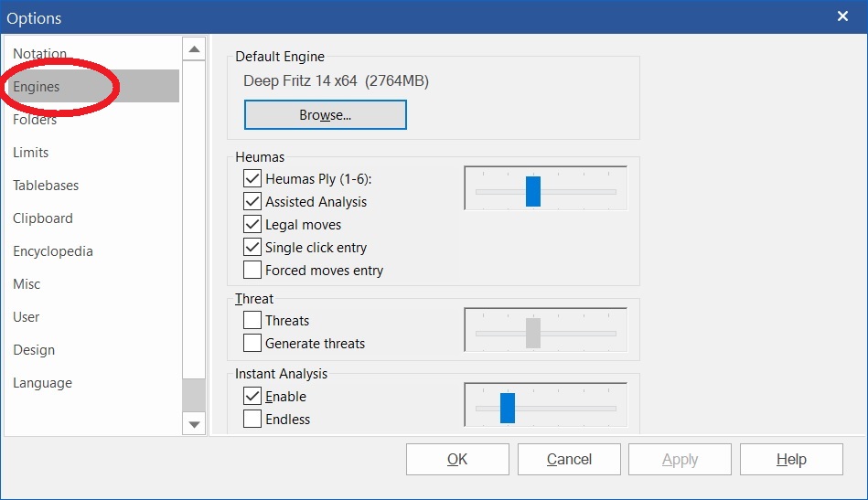Click the Heumas Ply slider handle
Screen dimensions: 868x500
click(533, 191)
